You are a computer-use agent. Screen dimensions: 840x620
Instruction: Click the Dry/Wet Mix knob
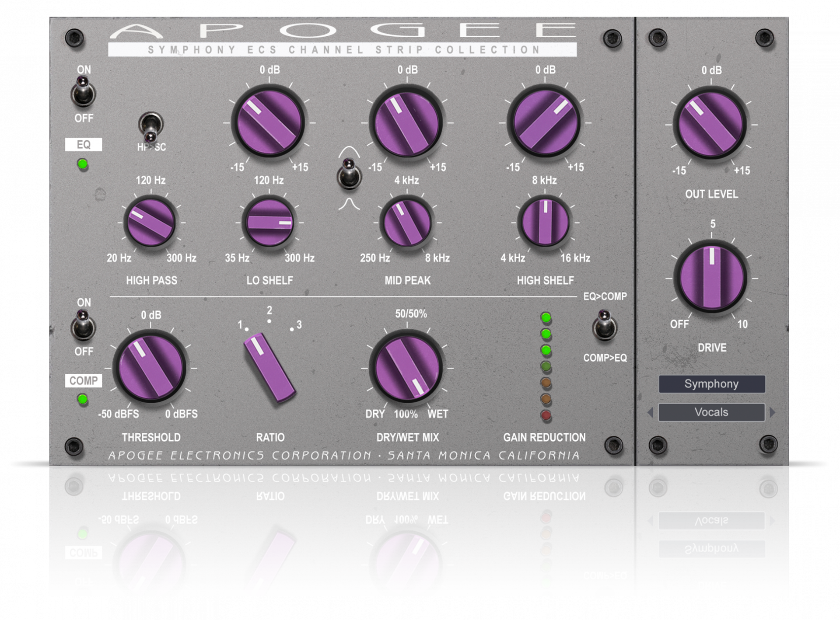point(406,368)
